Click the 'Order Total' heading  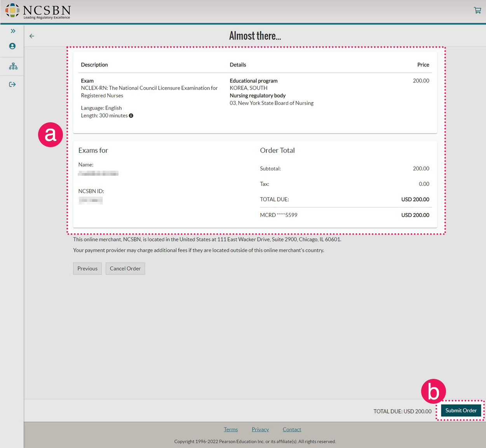pyautogui.click(x=277, y=150)
